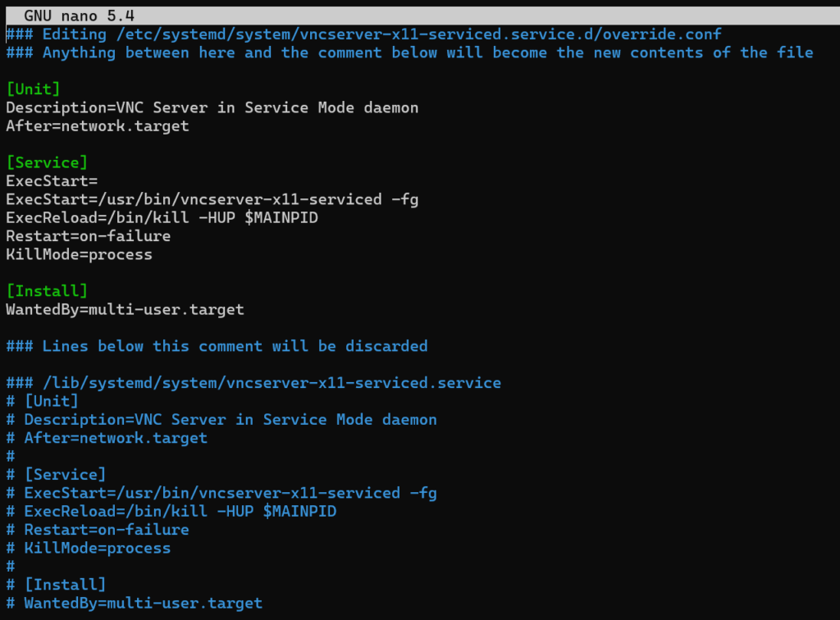840x620 pixels.
Task: Click the uncommented KillMode=process line
Action: point(80,254)
